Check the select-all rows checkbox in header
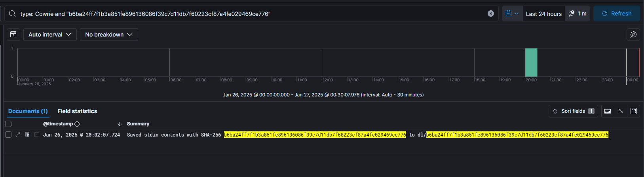This screenshot has width=644, height=177. point(8,124)
